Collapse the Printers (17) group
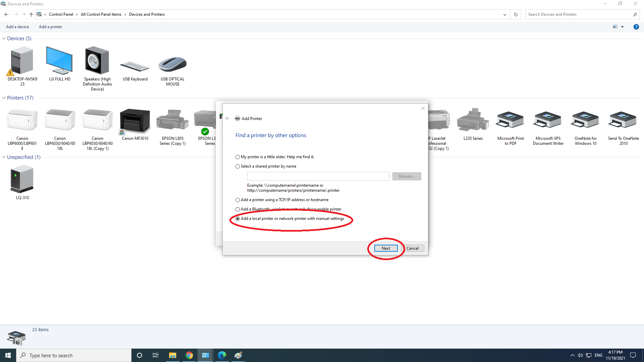Viewport: 644px width, 362px height. point(4,98)
